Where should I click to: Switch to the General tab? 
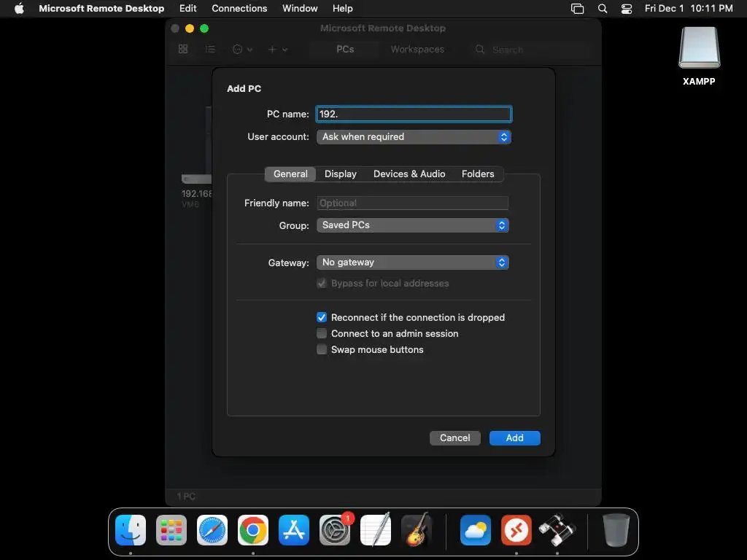click(290, 174)
